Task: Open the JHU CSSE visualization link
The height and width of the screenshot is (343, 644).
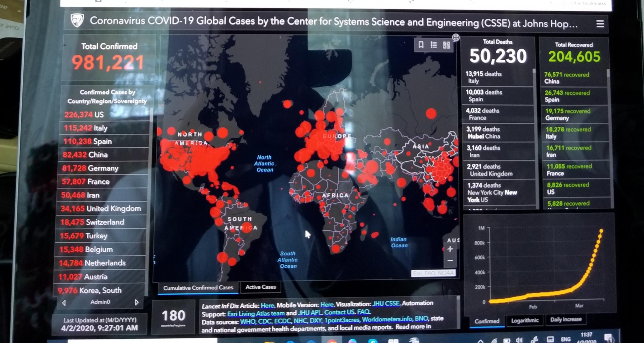Action: coord(386,304)
